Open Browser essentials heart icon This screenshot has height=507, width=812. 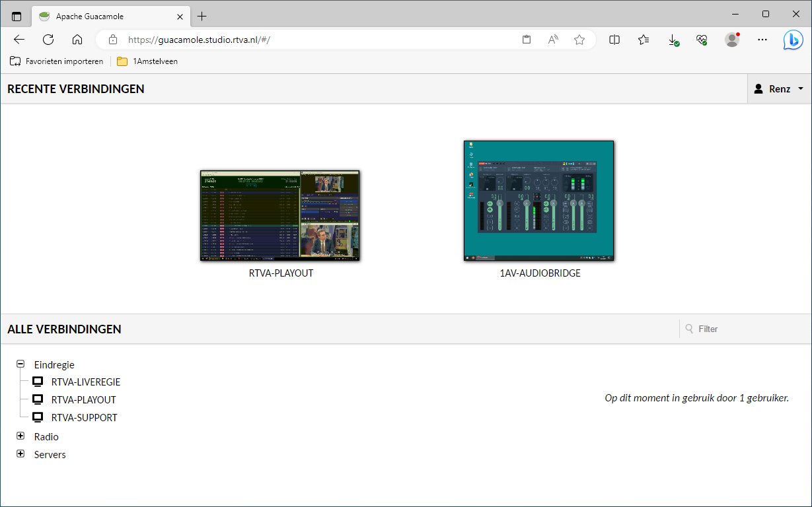[702, 40]
